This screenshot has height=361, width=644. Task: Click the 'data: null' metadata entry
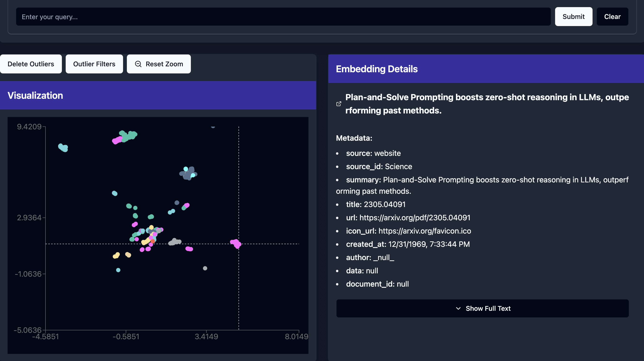[x=362, y=271]
